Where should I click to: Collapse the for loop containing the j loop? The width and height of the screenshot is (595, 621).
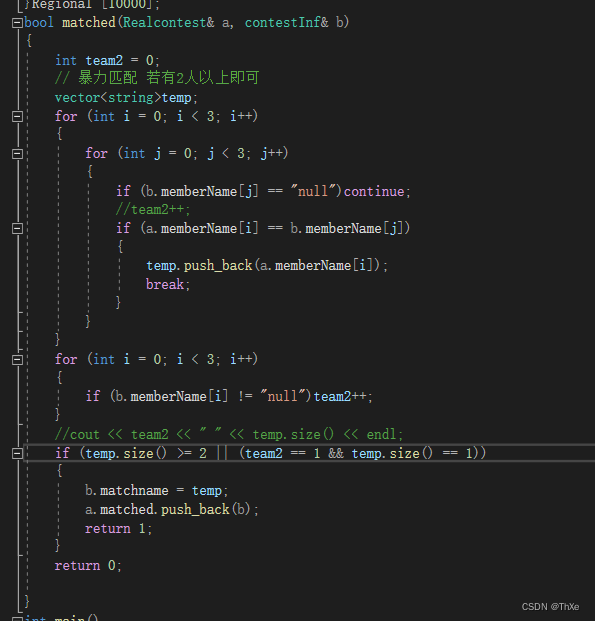coord(17,116)
